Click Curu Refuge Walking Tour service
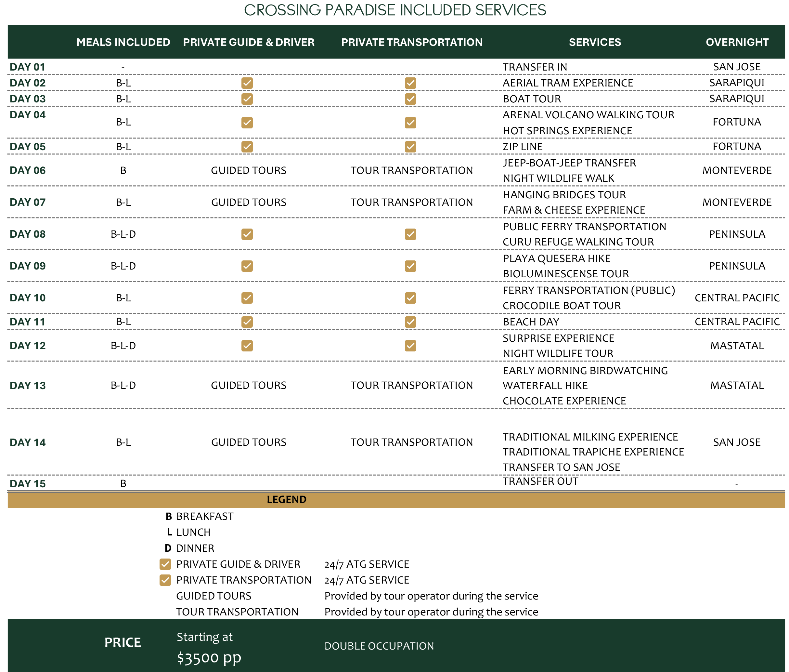 click(578, 242)
